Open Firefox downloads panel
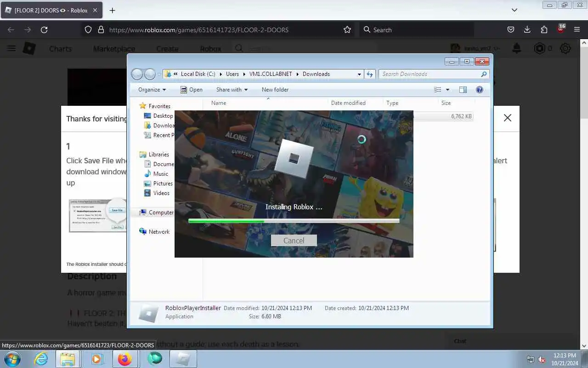The image size is (588, 368). [x=527, y=30]
